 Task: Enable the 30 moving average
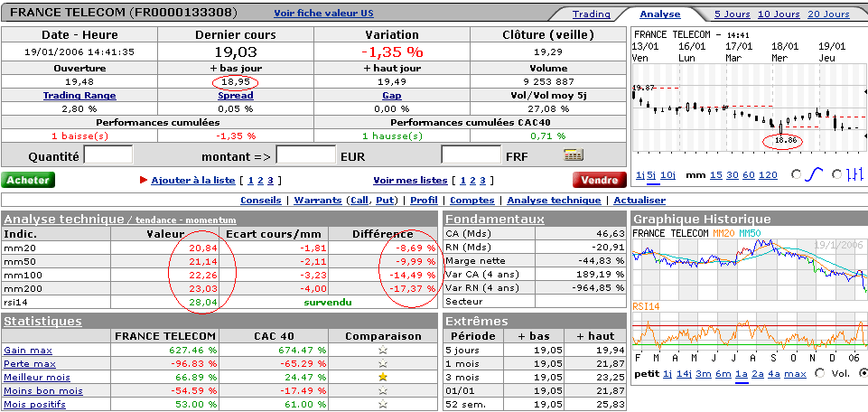coord(733,175)
